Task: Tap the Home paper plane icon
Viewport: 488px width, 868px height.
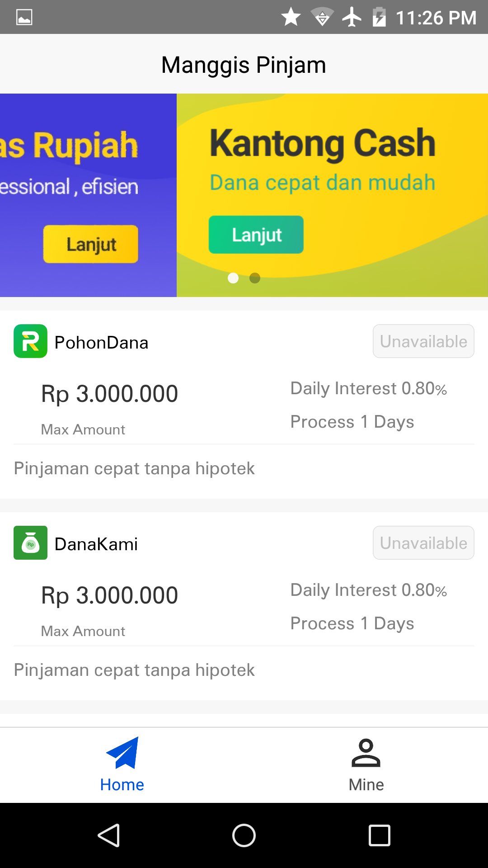Action: tap(122, 753)
